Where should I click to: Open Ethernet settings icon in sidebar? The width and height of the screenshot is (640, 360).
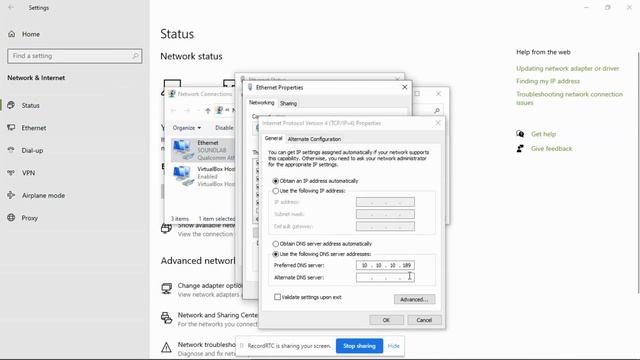(11, 128)
